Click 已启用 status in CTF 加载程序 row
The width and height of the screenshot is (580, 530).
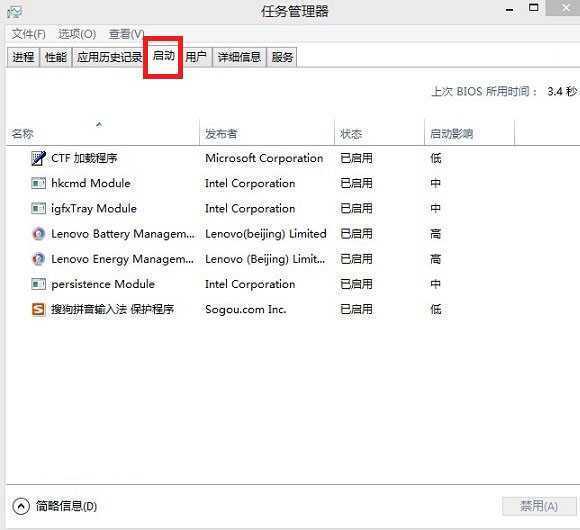(356, 158)
